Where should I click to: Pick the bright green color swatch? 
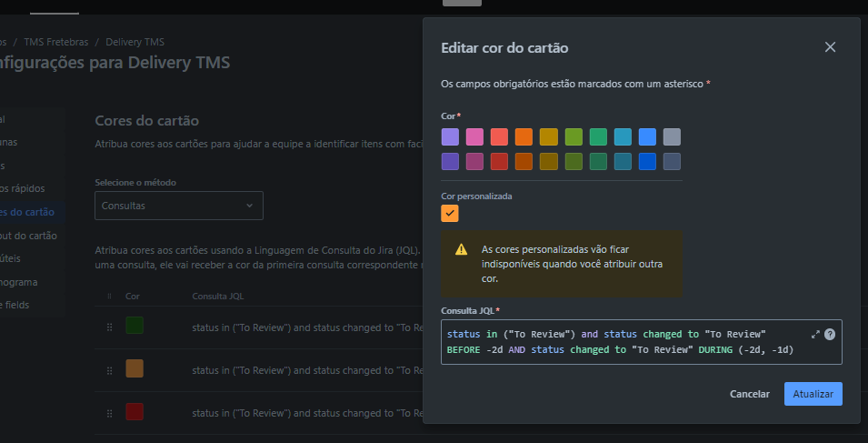pos(598,136)
